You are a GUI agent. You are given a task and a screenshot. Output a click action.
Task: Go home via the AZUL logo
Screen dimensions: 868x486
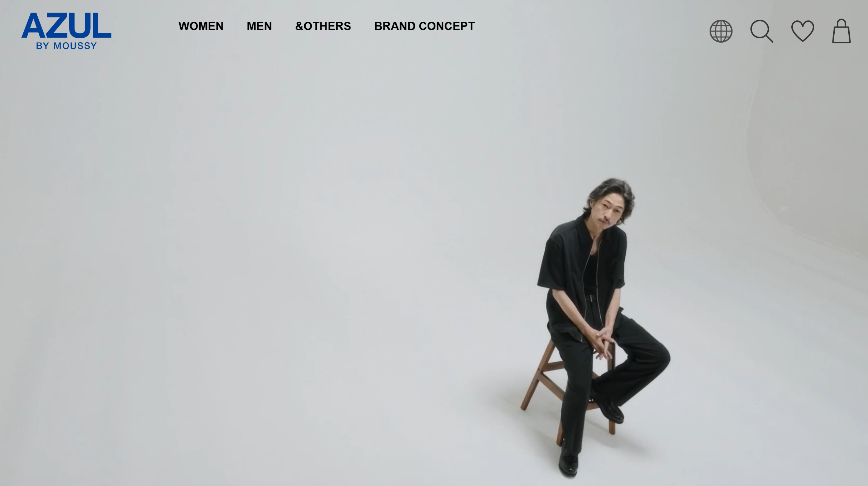(66, 26)
